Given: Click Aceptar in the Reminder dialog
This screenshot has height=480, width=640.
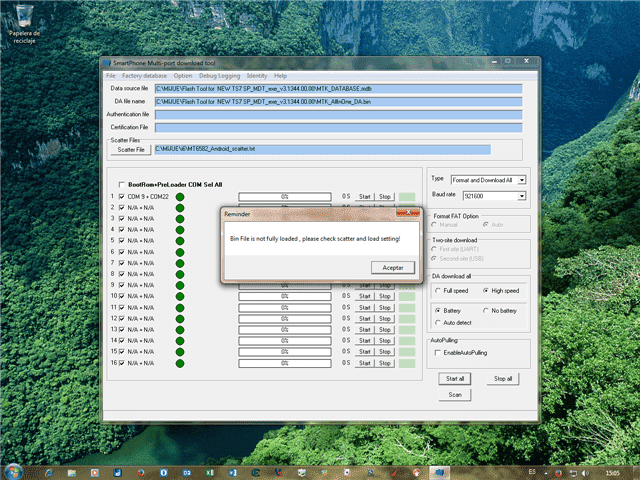Looking at the screenshot, I should (x=393, y=268).
